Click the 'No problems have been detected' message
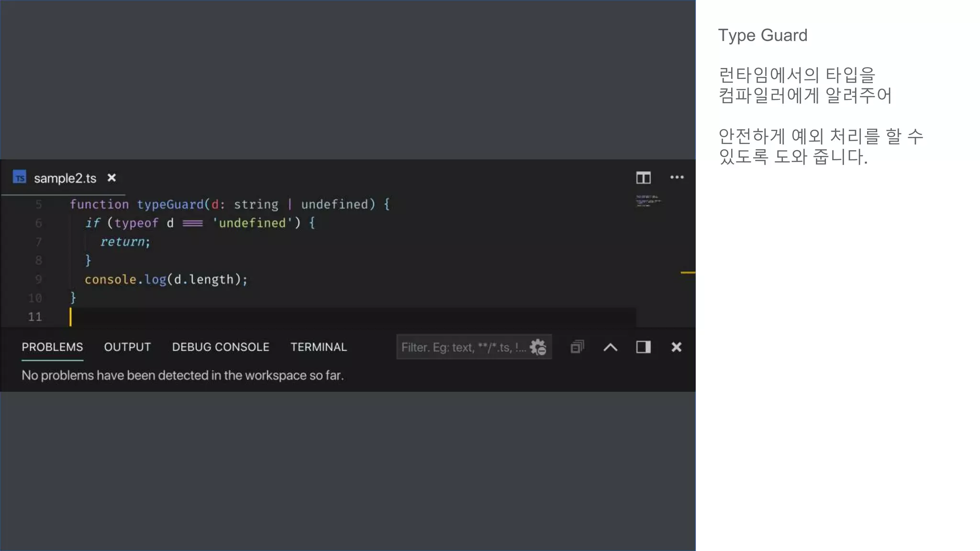 (183, 375)
